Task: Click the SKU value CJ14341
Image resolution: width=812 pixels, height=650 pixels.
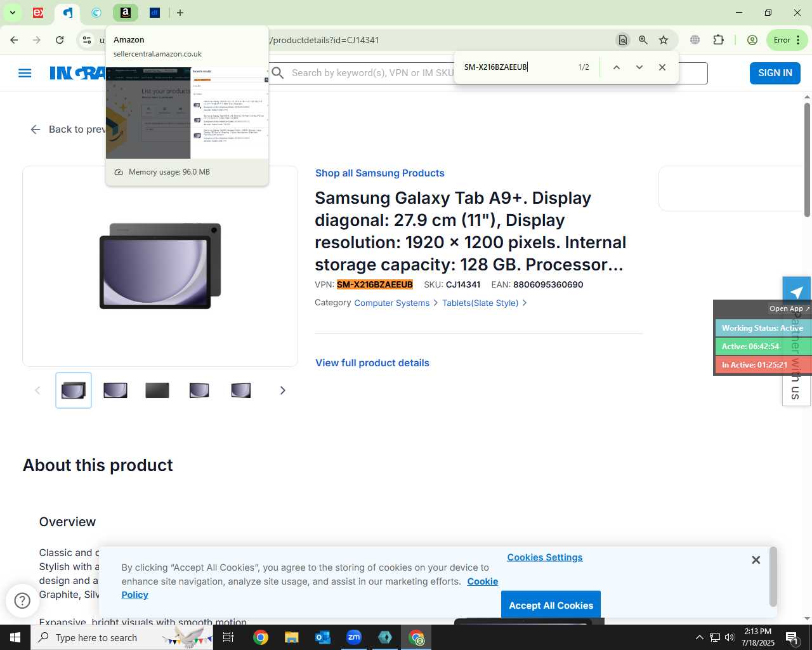Action: tap(463, 284)
